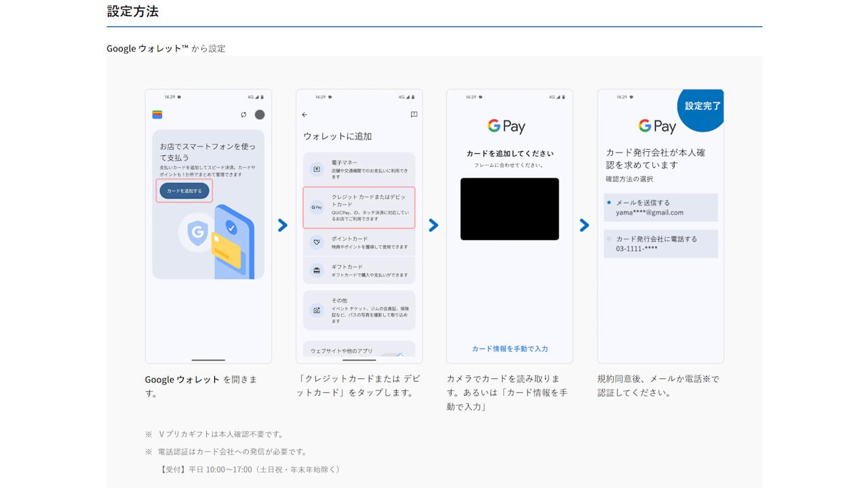
Task: Tap the カードを追加する button
Action: [184, 191]
